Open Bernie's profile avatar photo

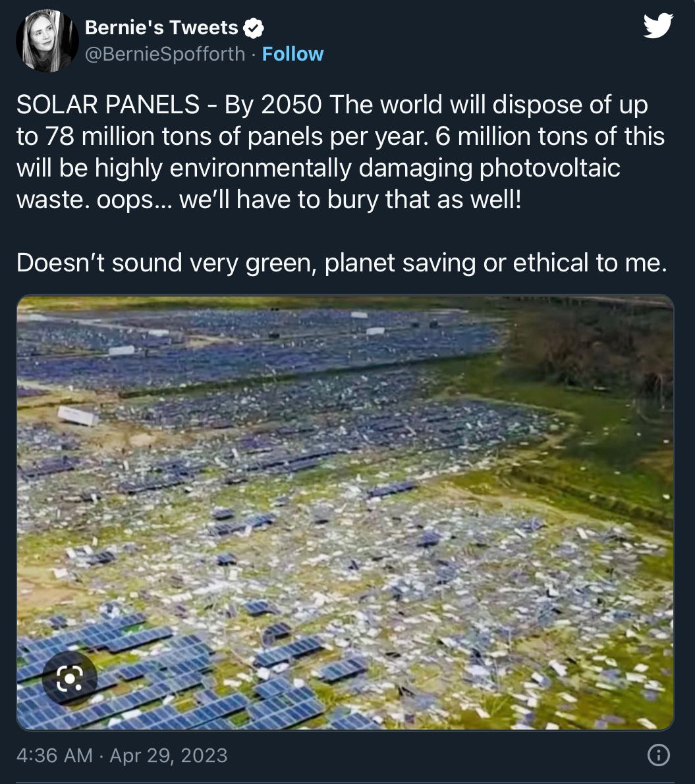pos(47,41)
